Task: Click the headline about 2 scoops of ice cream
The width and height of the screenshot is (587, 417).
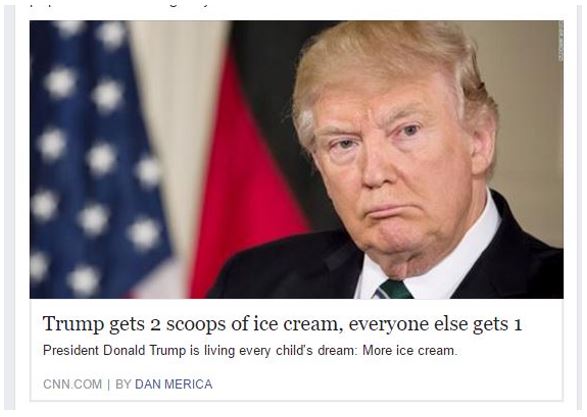Action: 282,324
